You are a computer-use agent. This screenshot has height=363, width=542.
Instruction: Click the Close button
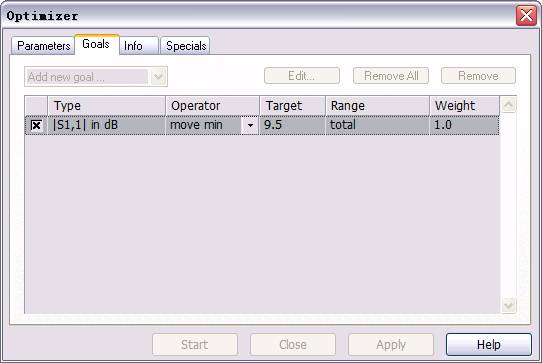click(x=293, y=344)
